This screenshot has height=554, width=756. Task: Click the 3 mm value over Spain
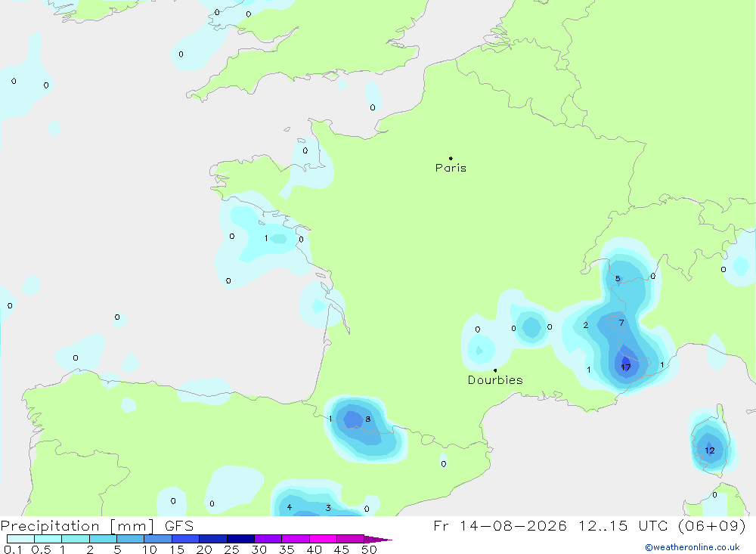[x=328, y=508]
